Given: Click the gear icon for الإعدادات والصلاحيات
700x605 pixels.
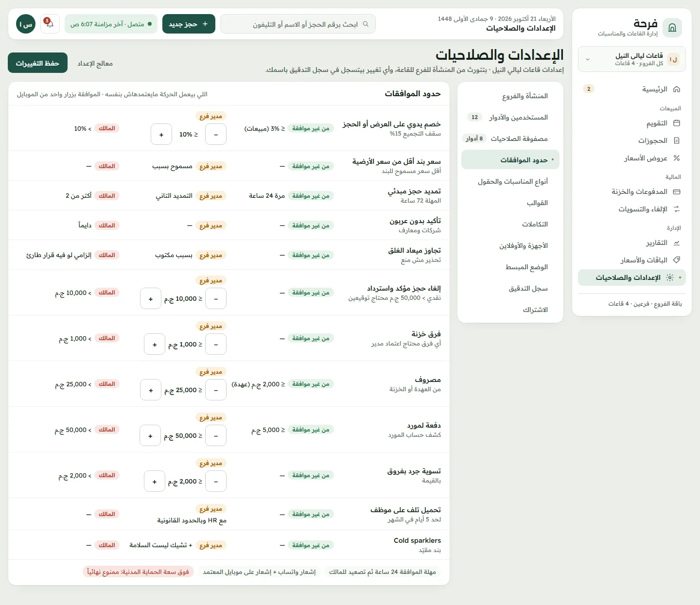Looking at the screenshot, I should tap(670, 278).
